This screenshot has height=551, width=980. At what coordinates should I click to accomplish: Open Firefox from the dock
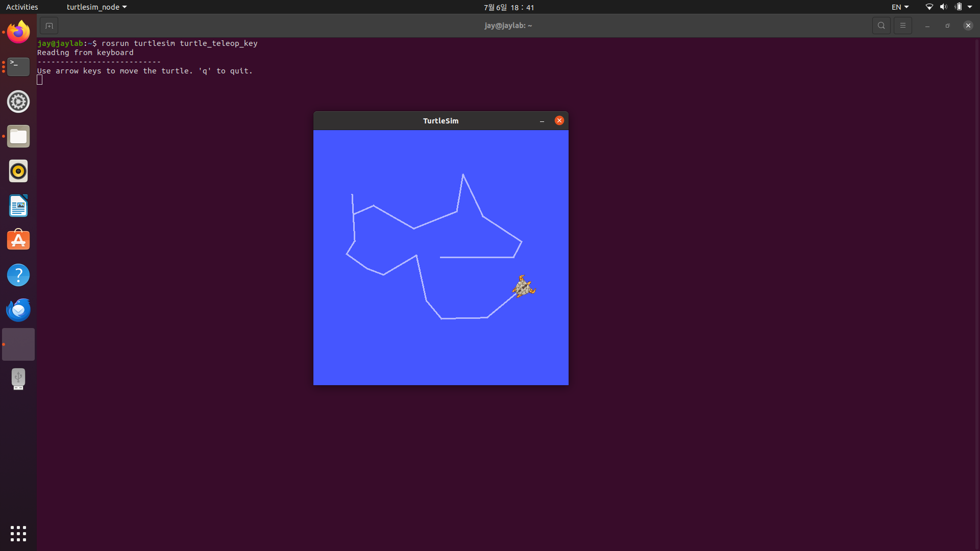18,32
